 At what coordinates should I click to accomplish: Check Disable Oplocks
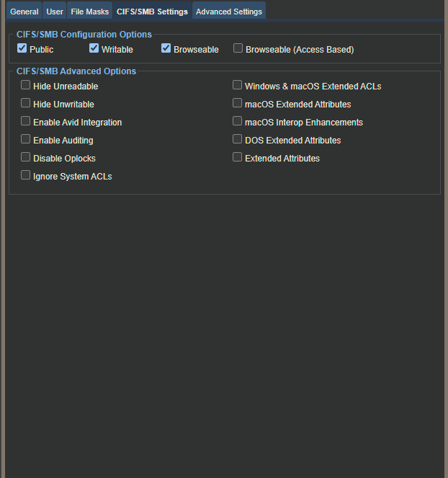point(26,157)
